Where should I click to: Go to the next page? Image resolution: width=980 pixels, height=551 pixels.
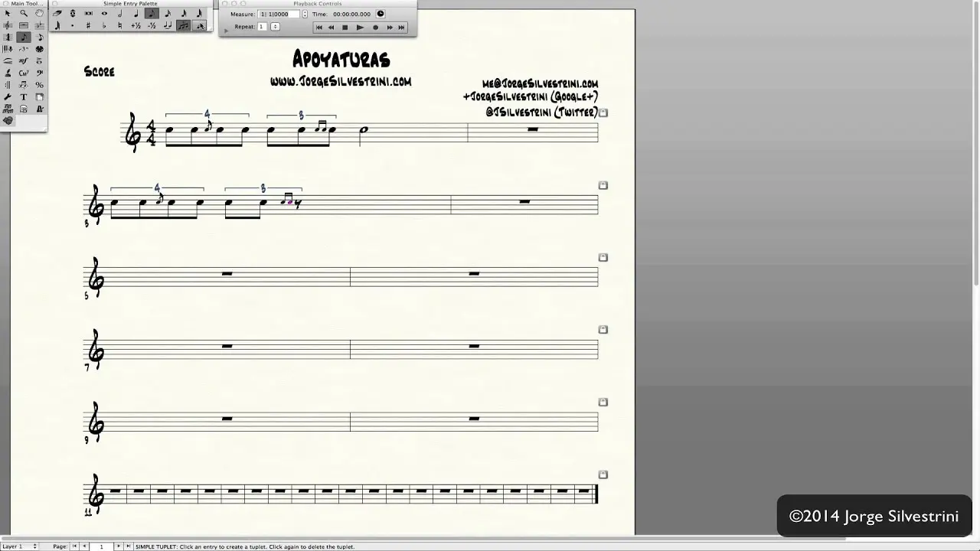coord(119,546)
